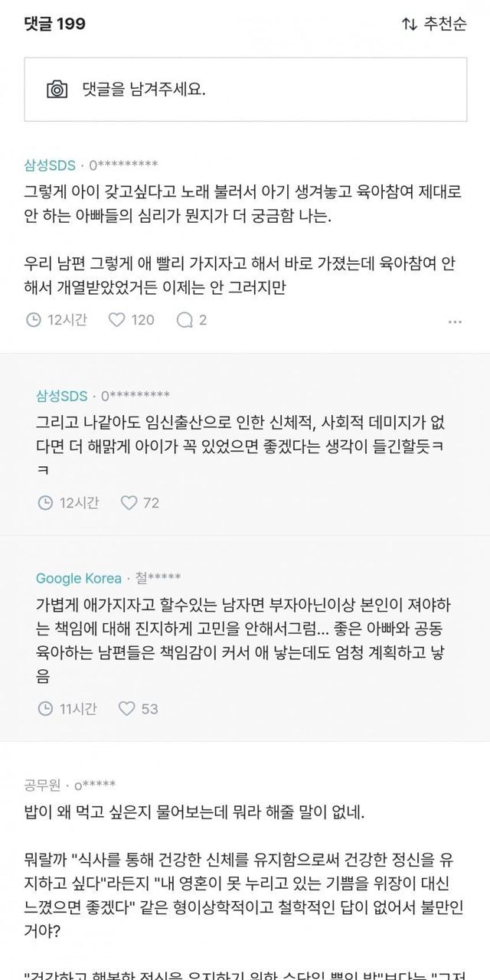Click the heart icon next to 53

coord(127,709)
